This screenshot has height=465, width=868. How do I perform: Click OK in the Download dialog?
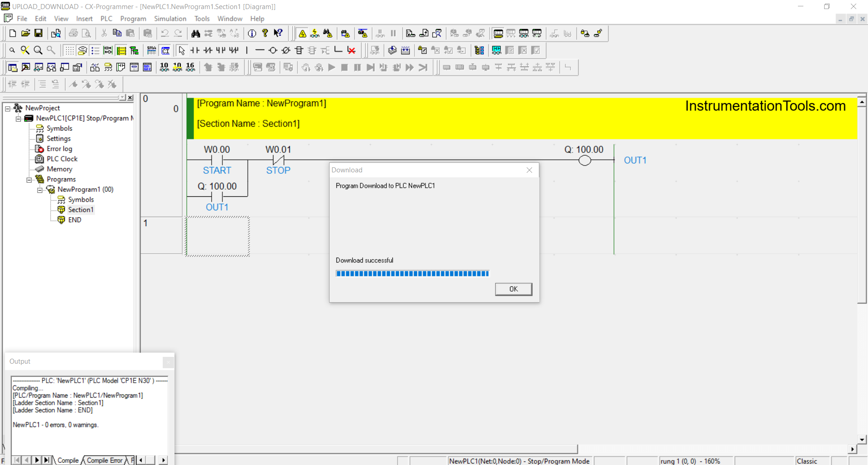tap(514, 289)
